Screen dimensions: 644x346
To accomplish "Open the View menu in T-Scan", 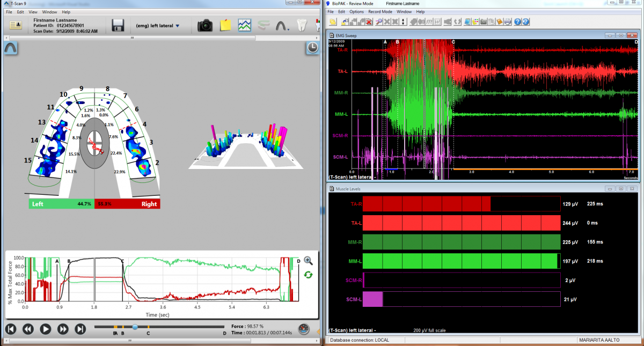I will click(x=33, y=11).
